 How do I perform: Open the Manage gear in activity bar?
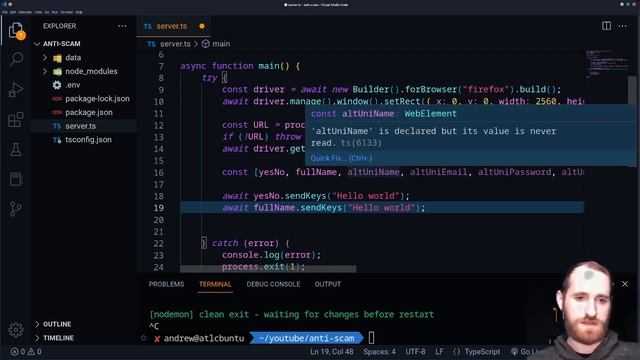coord(16,329)
